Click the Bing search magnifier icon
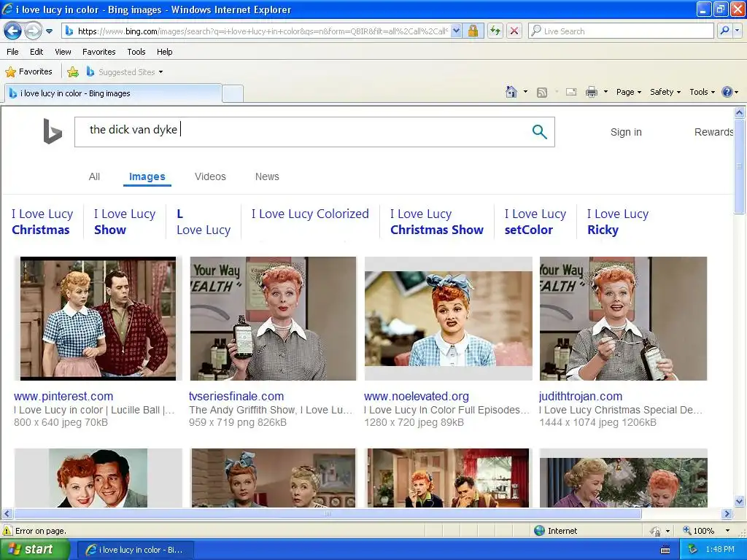The image size is (747, 560). pyautogui.click(x=539, y=132)
